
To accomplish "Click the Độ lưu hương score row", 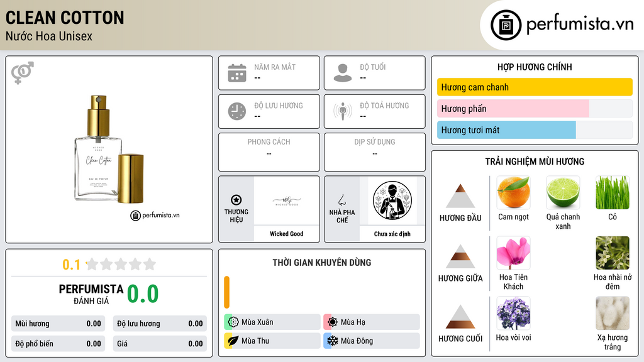I will tap(160, 324).
